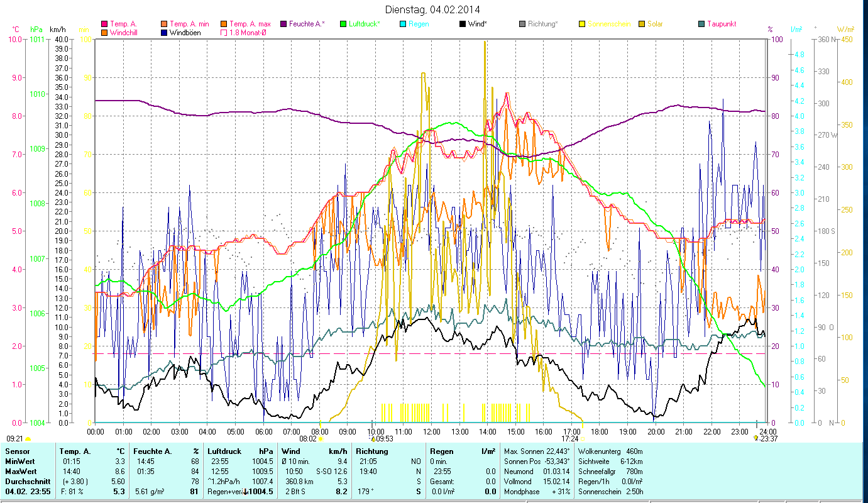Click the 1.8 Monat-Ø legend box
Image resolution: width=868 pixels, height=503 pixels.
[x=223, y=32]
